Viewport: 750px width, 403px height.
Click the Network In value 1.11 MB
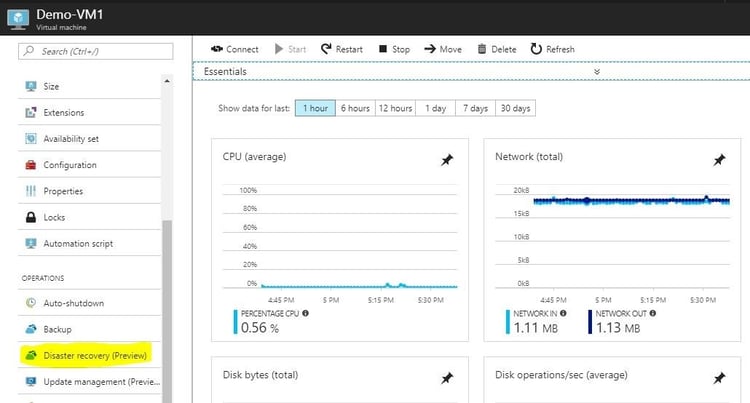(x=536, y=327)
